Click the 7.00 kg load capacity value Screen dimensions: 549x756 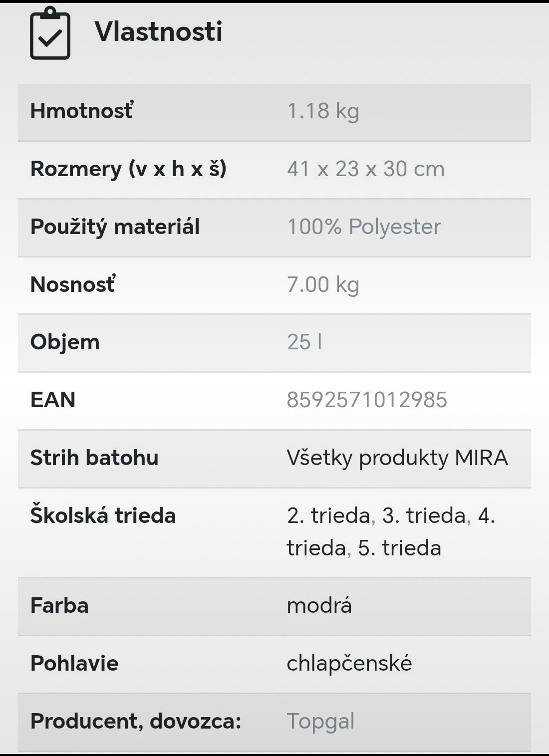pyautogui.click(x=323, y=284)
